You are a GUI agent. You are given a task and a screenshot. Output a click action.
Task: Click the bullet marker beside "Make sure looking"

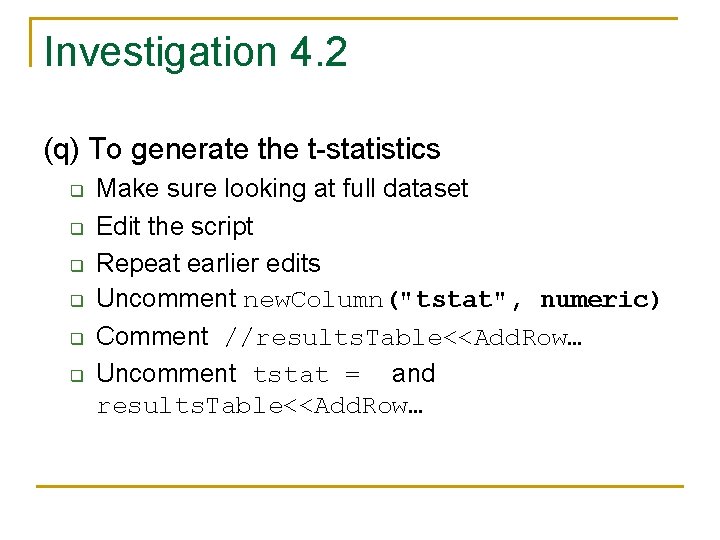tap(74, 190)
